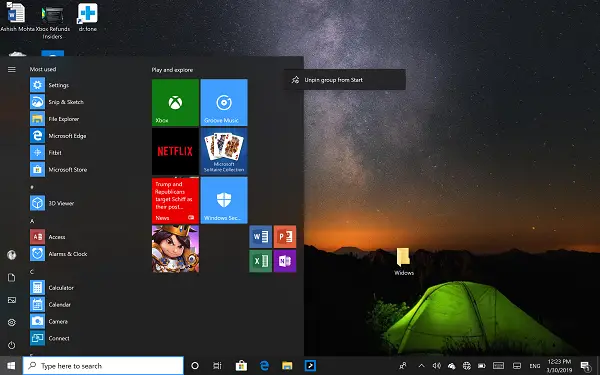Open Task View on taskbar
Screen dimensions: 600x375
[x=217, y=366]
